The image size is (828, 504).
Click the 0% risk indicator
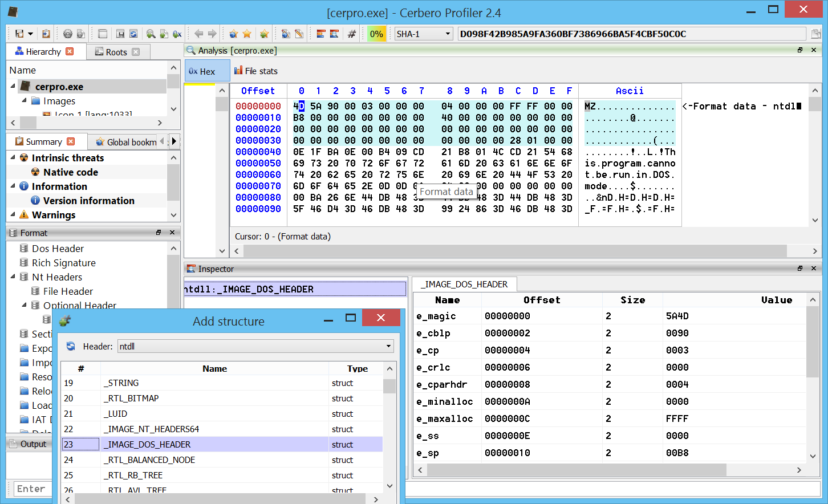(x=376, y=34)
